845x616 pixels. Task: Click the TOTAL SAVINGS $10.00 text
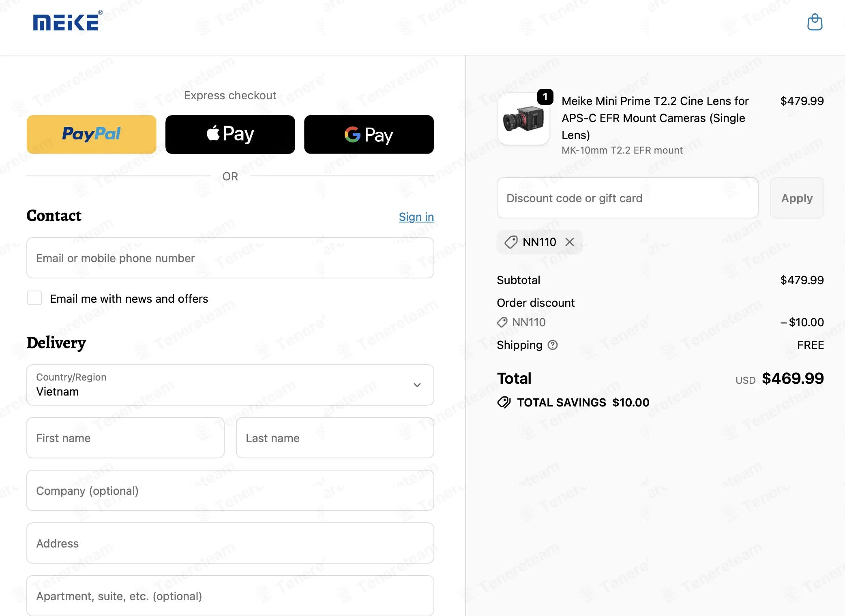(583, 402)
